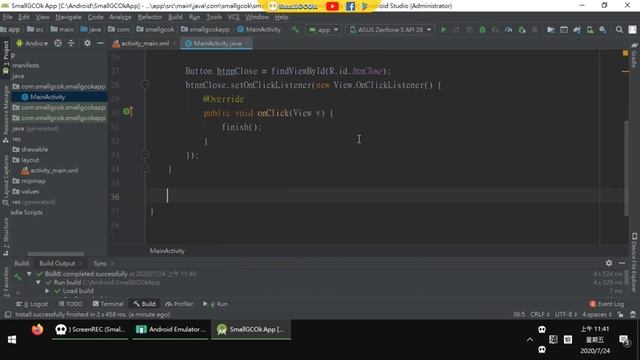Click the Event Log error badge

[593, 304]
